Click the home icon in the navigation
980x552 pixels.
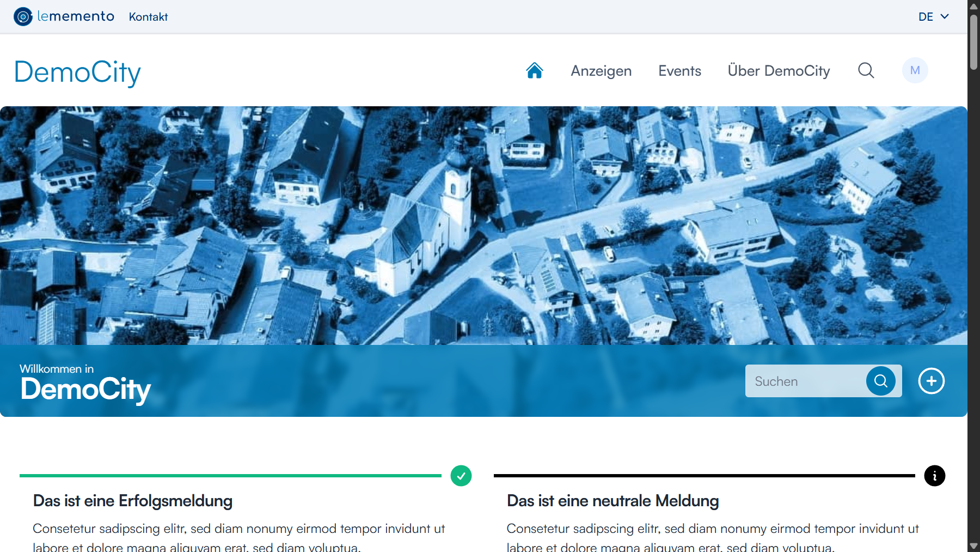pos(534,70)
